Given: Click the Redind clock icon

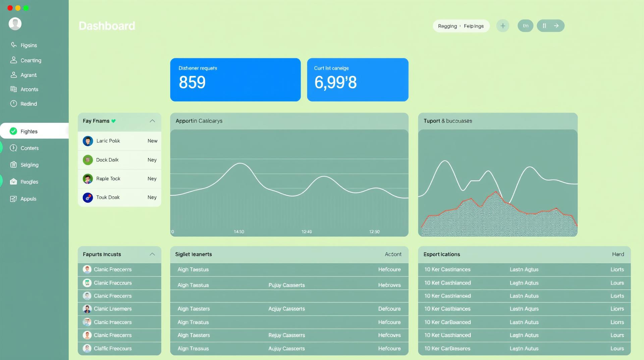Looking at the screenshot, I should coord(13,104).
